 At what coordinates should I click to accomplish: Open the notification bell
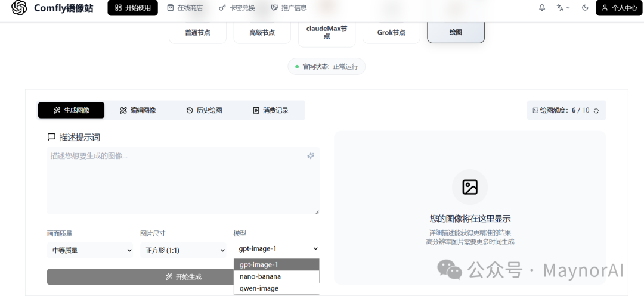[x=542, y=7]
